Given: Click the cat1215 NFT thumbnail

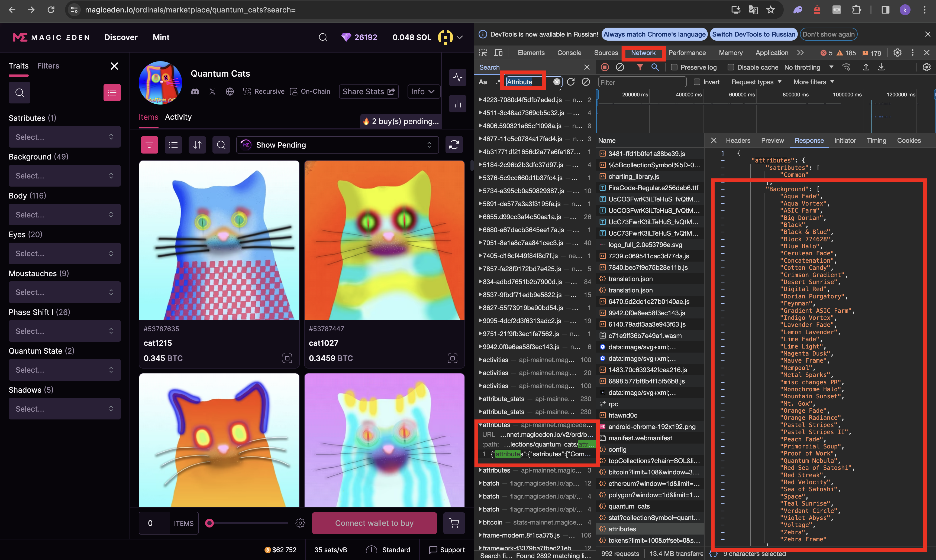Looking at the screenshot, I should pyautogui.click(x=219, y=240).
